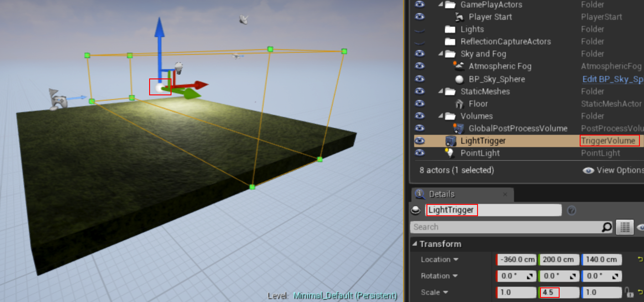The height and width of the screenshot is (302, 644).
Task: Click the TriggerVolume icon beside LightTrigger
Action: [449, 141]
